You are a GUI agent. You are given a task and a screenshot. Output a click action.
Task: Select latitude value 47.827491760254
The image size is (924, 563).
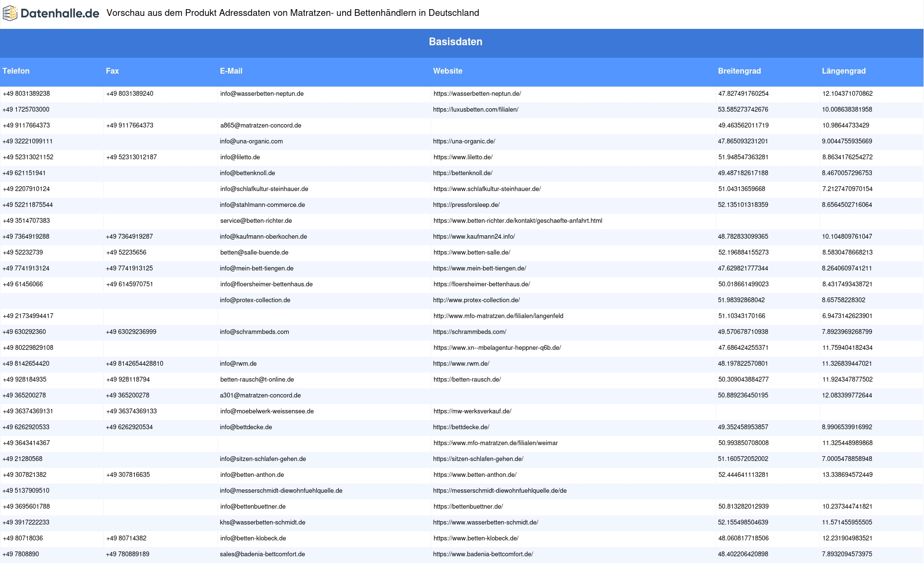pyautogui.click(x=743, y=94)
